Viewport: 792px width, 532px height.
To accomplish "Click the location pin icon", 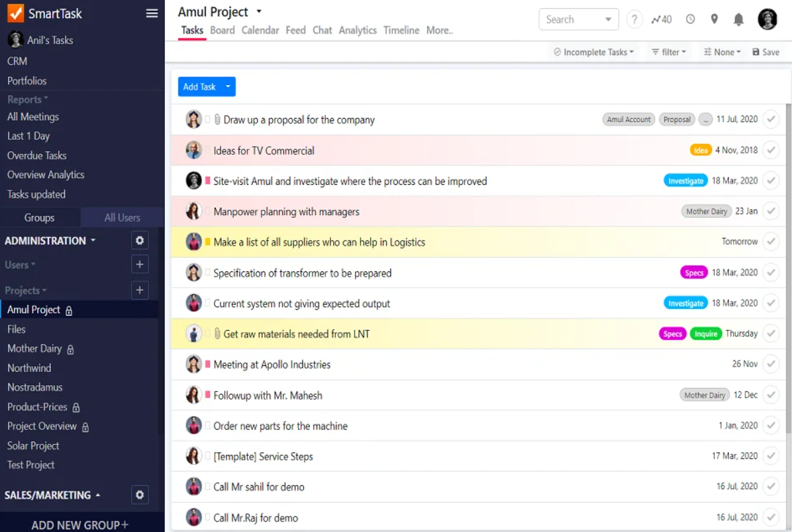I will [x=714, y=19].
